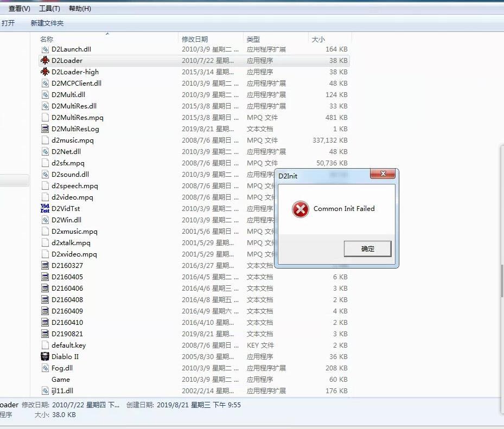
Task: Click the 2005/8/30 date of Diablo II
Action: pos(208,357)
